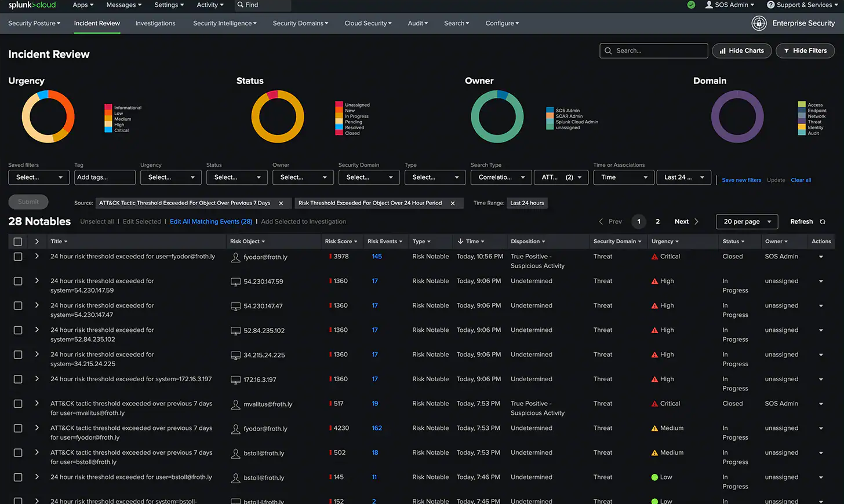Check the box for mvalitus@froth.ly notable row
Image resolution: width=844 pixels, height=504 pixels.
click(18, 404)
